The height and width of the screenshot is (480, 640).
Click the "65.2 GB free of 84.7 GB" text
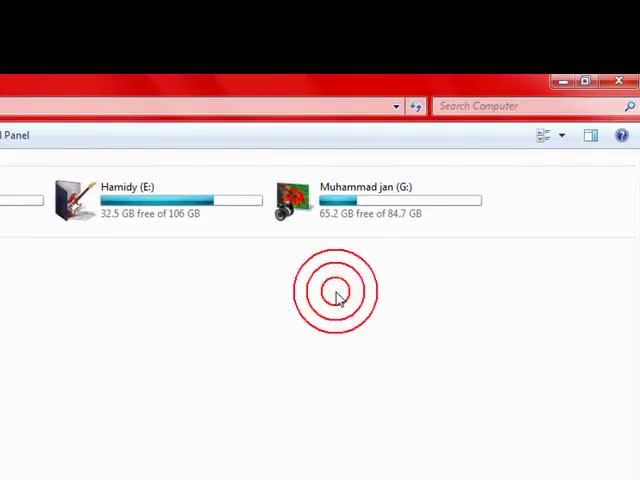[370, 213]
